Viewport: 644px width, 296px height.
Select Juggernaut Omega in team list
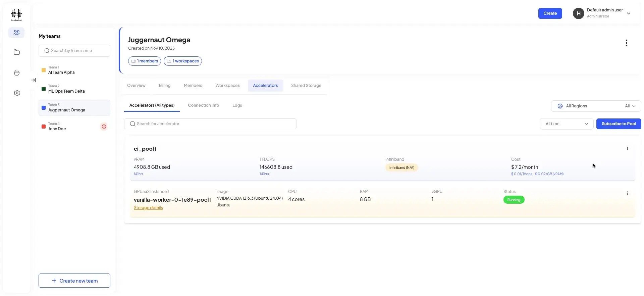(x=74, y=108)
